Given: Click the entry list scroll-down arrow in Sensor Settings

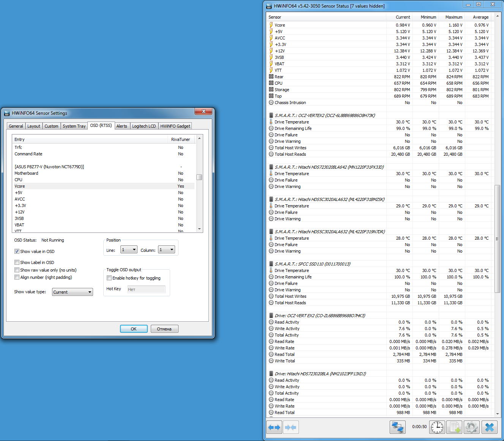Looking at the screenshot, I should point(199,229).
